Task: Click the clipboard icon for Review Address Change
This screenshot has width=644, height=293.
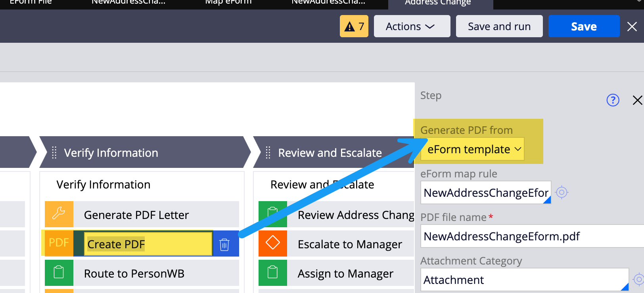Action: (x=273, y=214)
